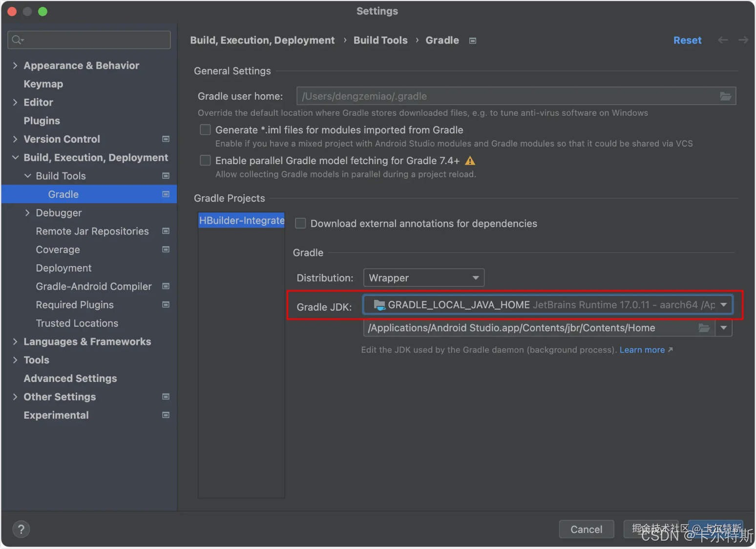
Task: Open Experimental settings
Action: [x=56, y=415]
